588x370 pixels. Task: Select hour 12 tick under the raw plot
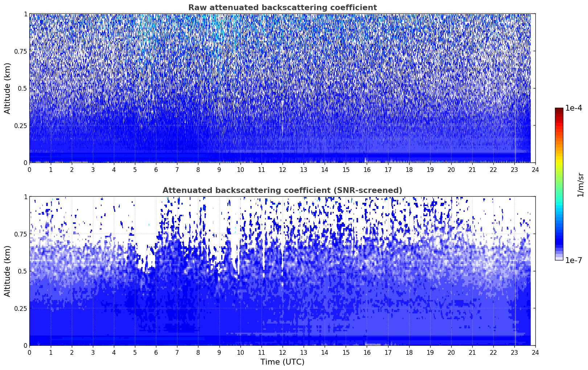pyautogui.click(x=282, y=170)
